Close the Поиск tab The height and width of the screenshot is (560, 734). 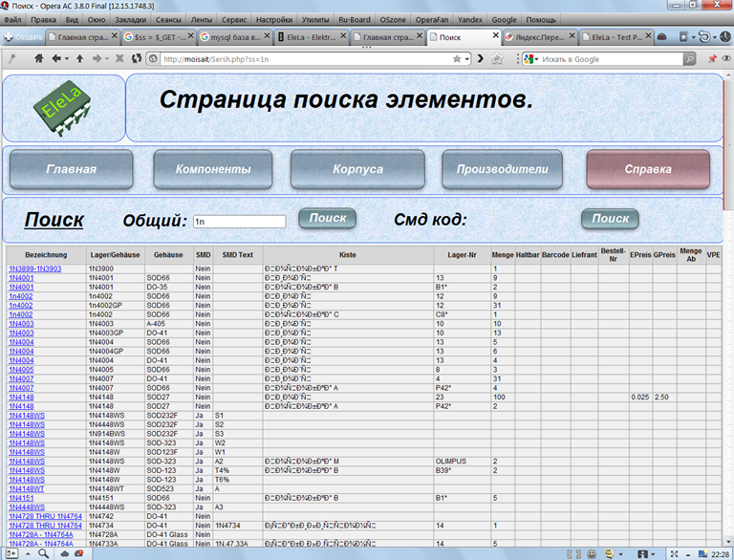[496, 35]
